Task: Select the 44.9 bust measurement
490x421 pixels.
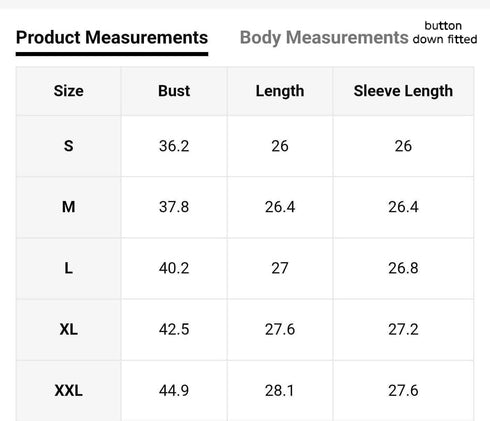Action: click(x=174, y=391)
